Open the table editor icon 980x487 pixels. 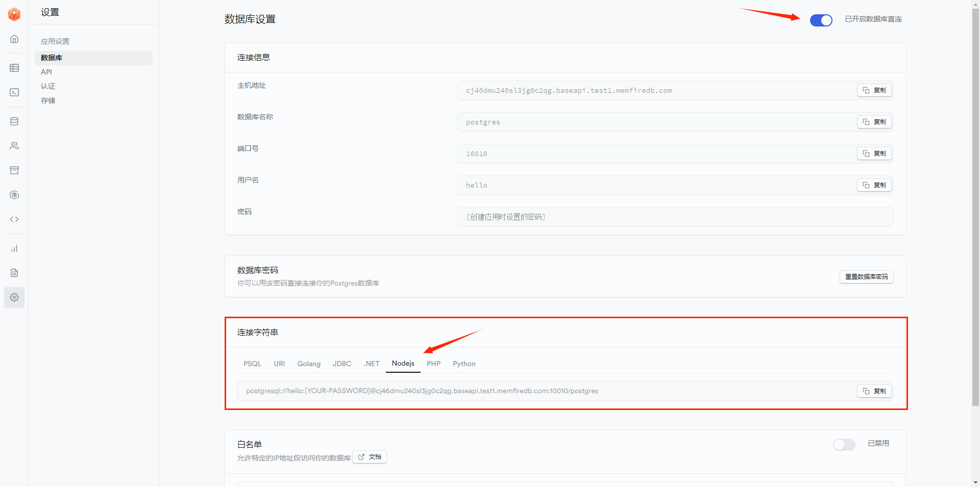pos(14,68)
